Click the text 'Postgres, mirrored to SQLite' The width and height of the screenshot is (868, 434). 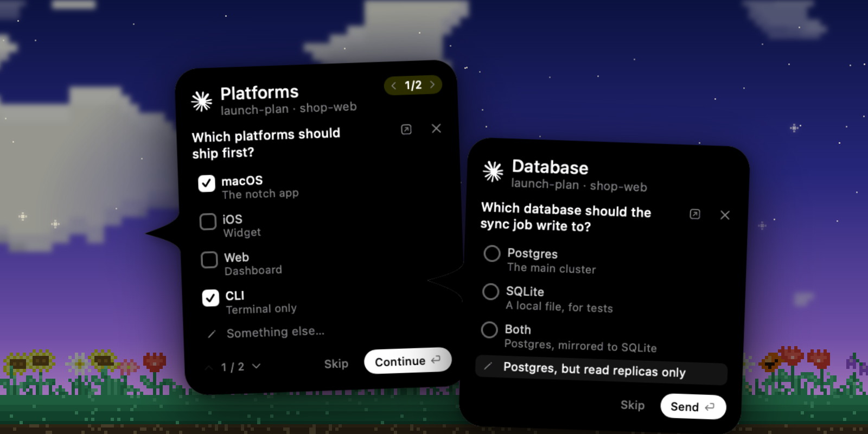[x=580, y=346]
